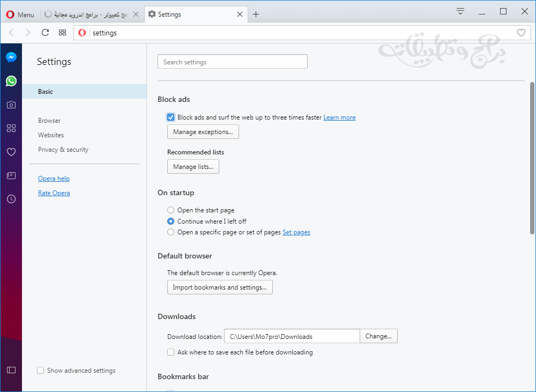Viewport: 536px width, 392px height.
Task: Open the Set pages link
Action: (x=296, y=232)
